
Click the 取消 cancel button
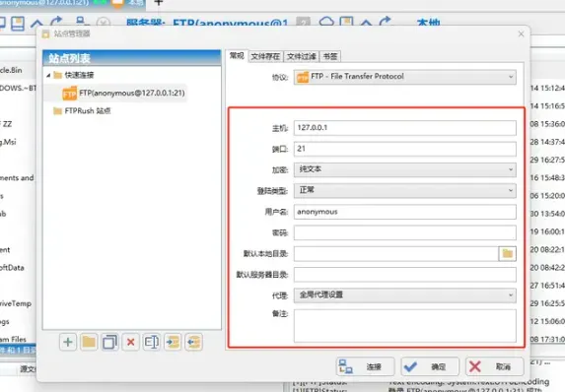pos(494,366)
